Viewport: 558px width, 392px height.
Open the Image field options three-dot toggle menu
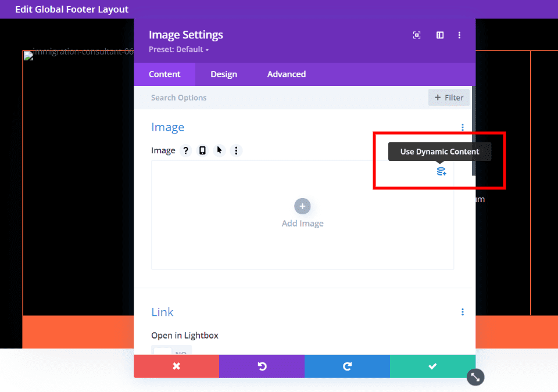click(x=236, y=150)
